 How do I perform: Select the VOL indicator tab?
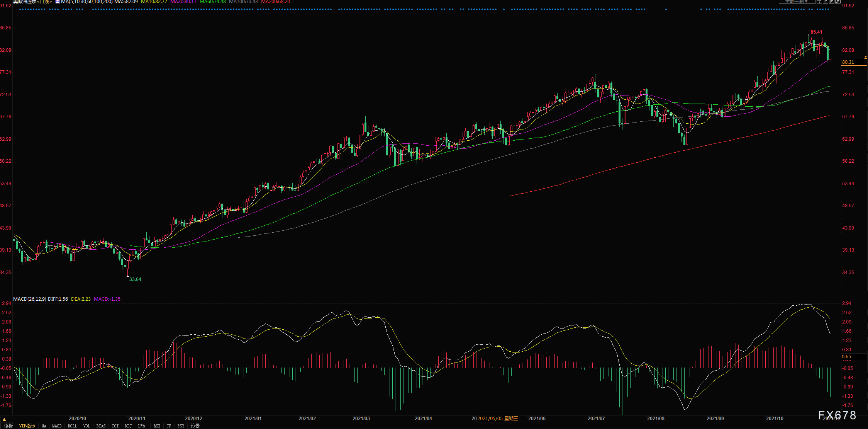point(86,426)
